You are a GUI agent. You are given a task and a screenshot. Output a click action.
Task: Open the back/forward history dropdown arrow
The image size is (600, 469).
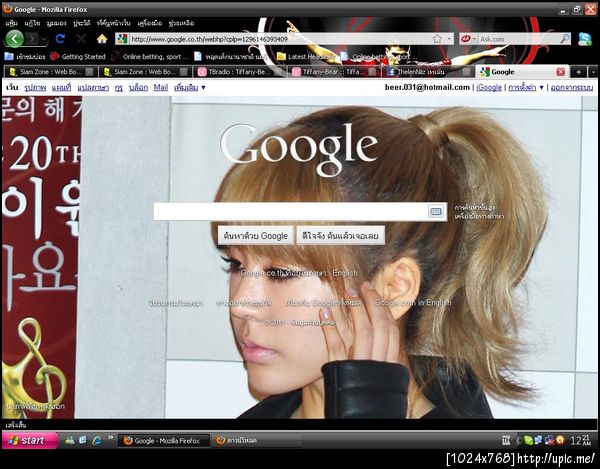(x=44, y=39)
